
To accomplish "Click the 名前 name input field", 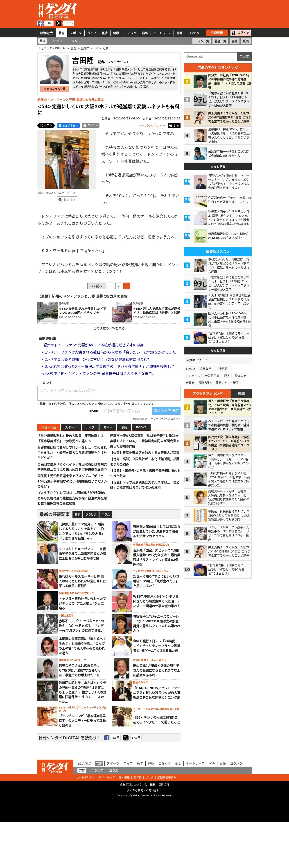I will (x=126, y=411).
